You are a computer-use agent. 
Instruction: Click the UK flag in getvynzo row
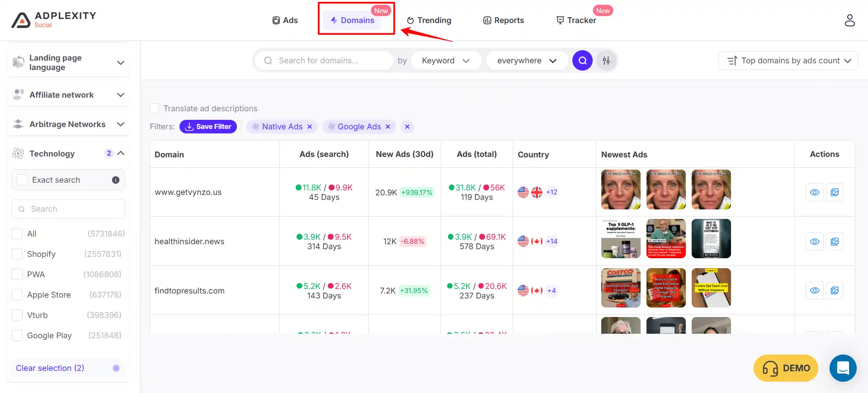point(537,192)
